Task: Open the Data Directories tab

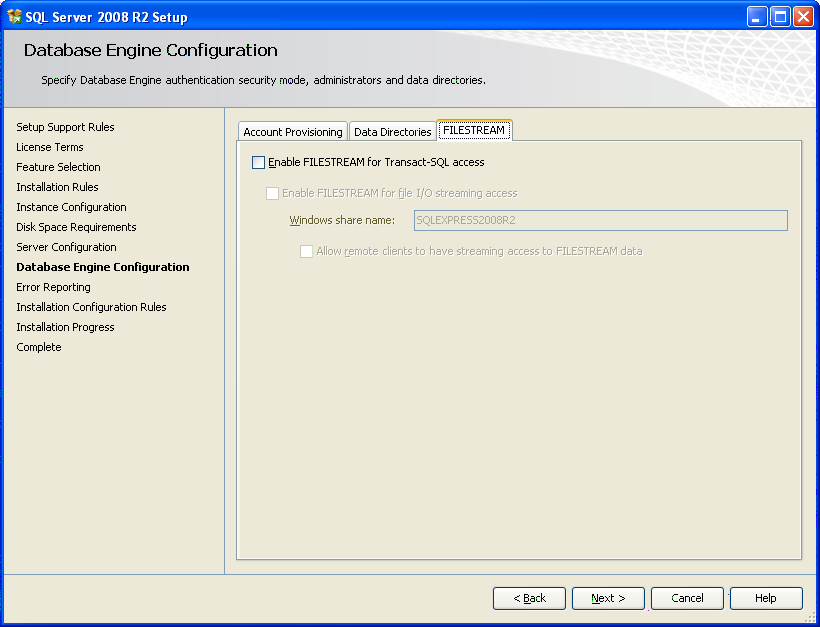Action: click(x=393, y=132)
